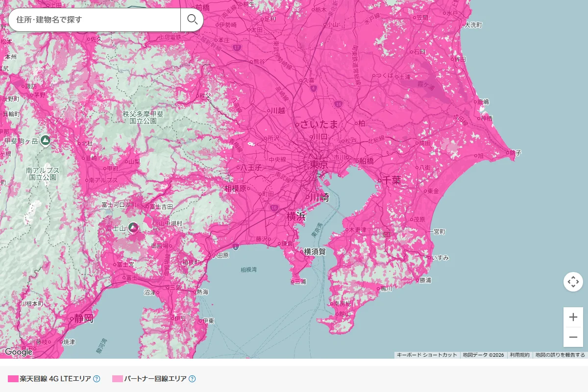Click the 熱海 city label
This screenshot has width=588, height=392.
point(202,292)
